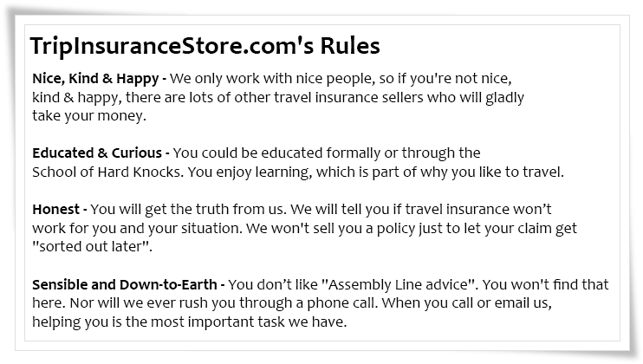Click the Educated & Curious bold label
This screenshot has height=364, width=643.
point(97,153)
